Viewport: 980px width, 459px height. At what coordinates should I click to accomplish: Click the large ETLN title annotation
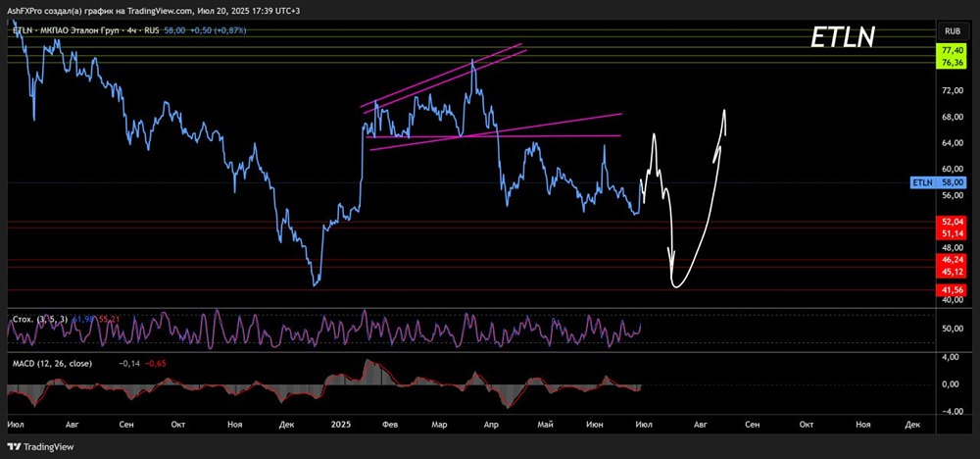click(843, 39)
